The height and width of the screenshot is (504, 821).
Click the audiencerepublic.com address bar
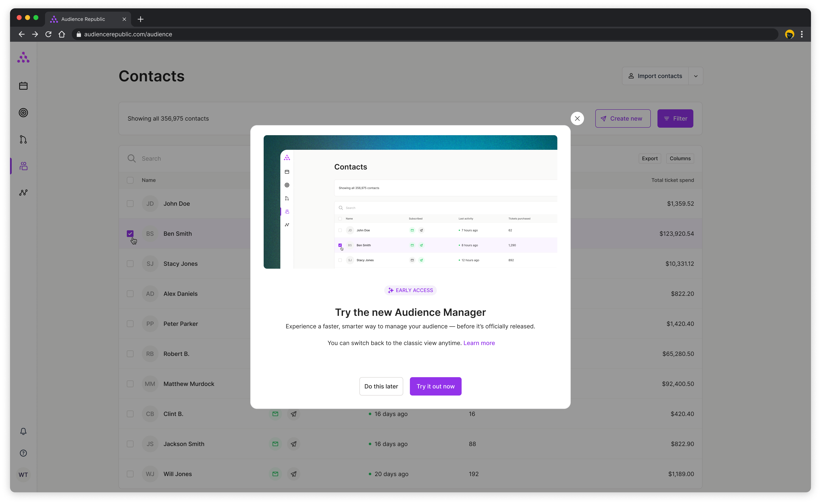425,34
